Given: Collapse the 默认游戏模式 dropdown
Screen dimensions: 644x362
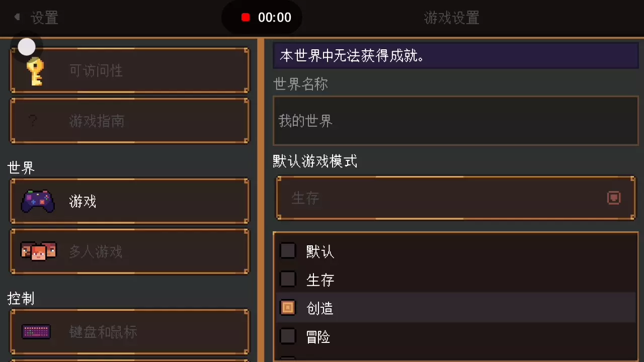Looking at the screenshot, I should (455, 198).
